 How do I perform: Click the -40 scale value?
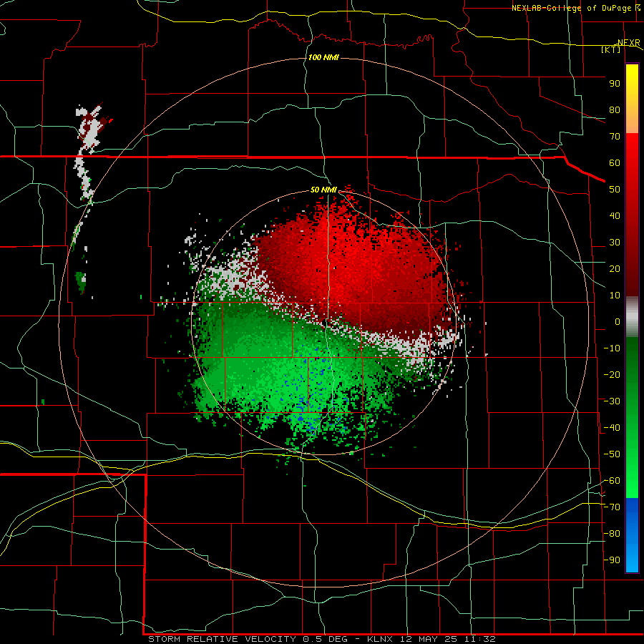pyautogui.click(x=612, y=428)
